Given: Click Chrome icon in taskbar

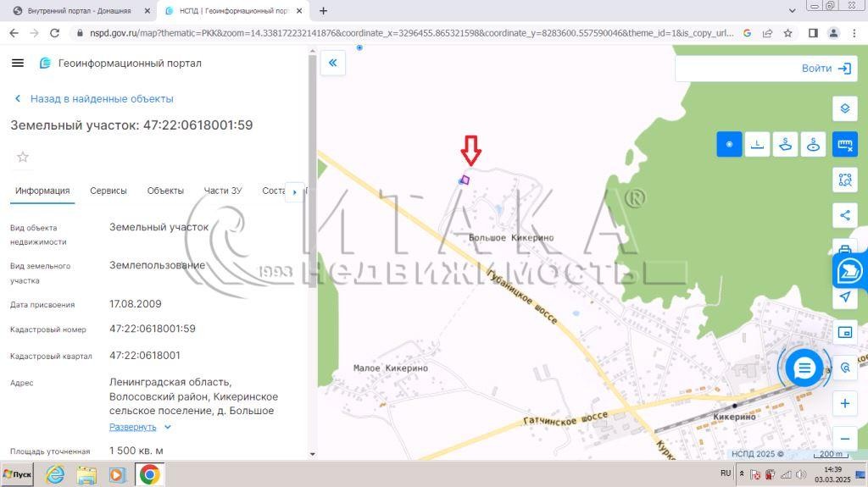Looking at the screenshot, I should (x=149, y=475).
